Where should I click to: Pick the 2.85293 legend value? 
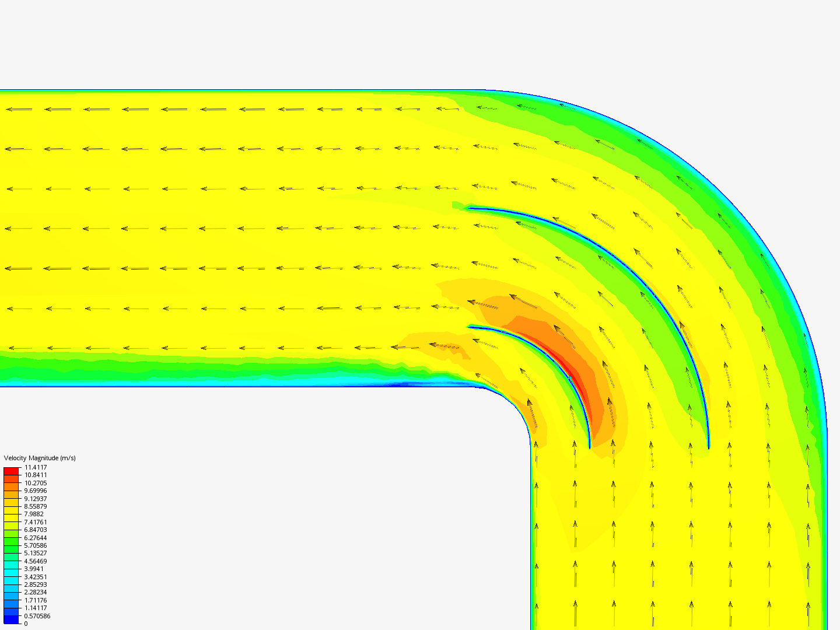36,584
